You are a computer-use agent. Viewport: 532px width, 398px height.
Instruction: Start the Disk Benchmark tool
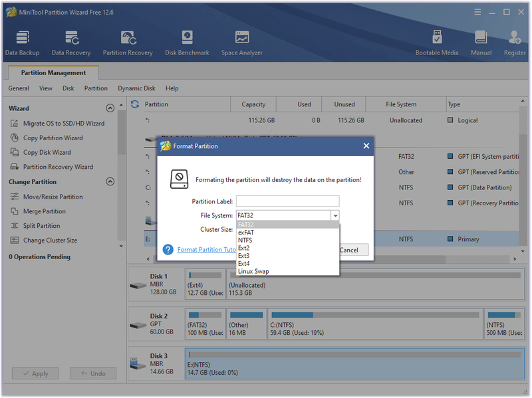coord(187,43)
